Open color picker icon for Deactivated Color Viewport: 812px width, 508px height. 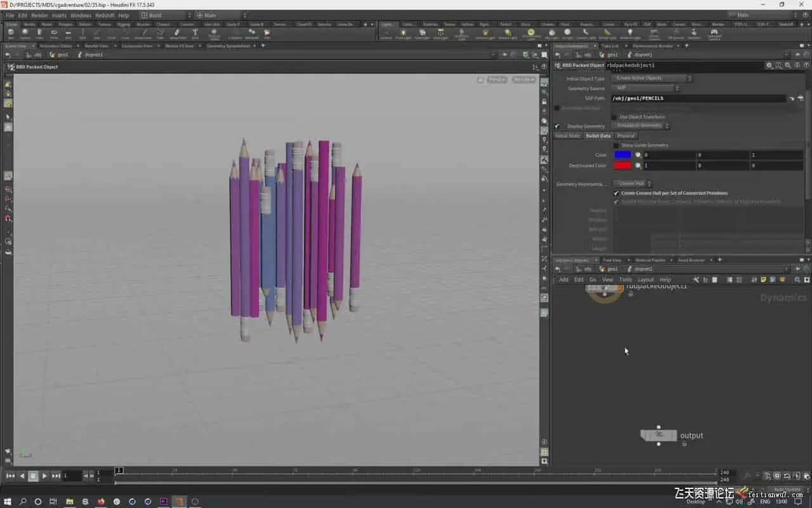coord(638,166)
